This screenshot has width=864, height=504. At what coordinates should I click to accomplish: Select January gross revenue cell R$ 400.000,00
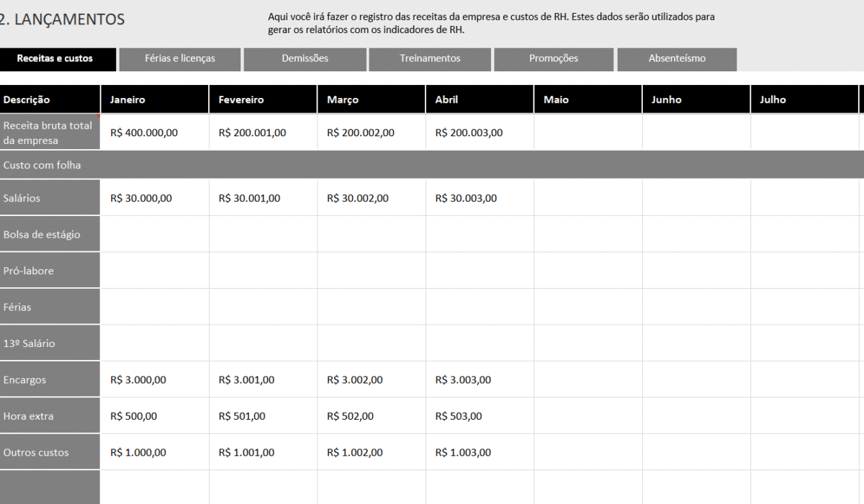[154, 132]
